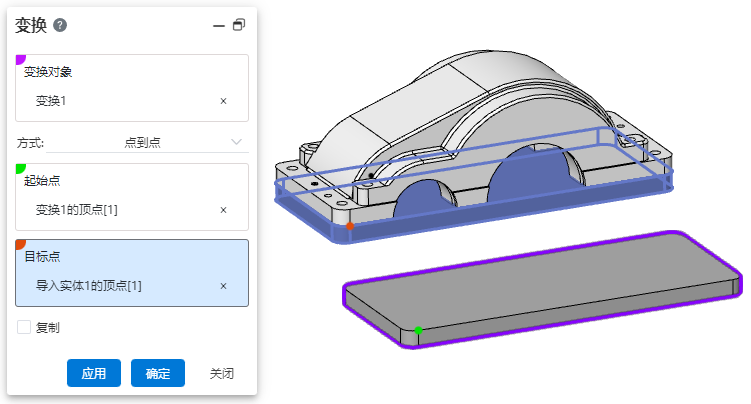This screenshot has height=404, width=751.
Task: Remove 变换1的顶点[1] from 起始点
Action: (223, 210)
